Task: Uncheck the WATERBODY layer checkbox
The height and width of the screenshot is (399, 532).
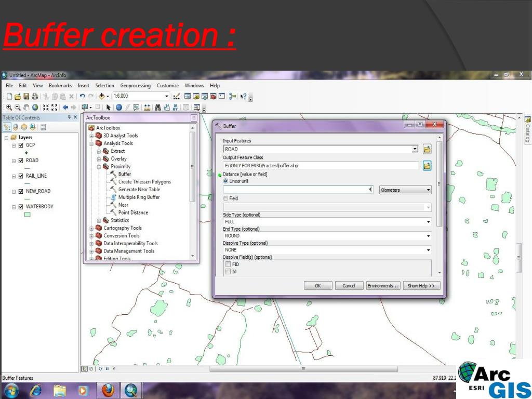Action: click(21, 207)
